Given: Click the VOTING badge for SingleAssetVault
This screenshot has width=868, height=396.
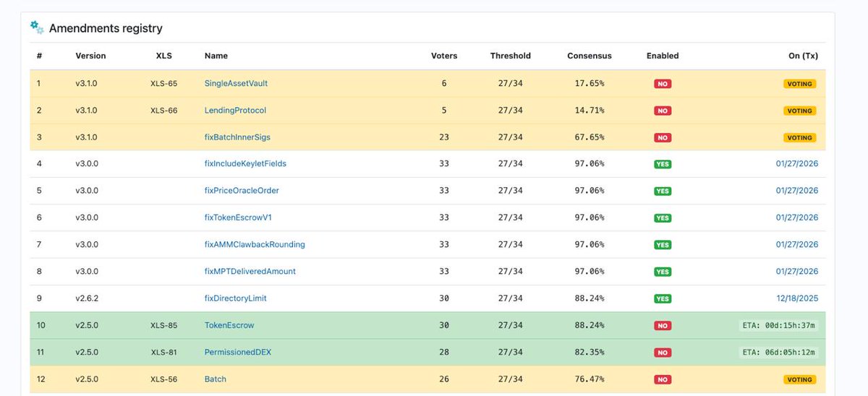Looking at the screenshot, I should pos(800,84).
